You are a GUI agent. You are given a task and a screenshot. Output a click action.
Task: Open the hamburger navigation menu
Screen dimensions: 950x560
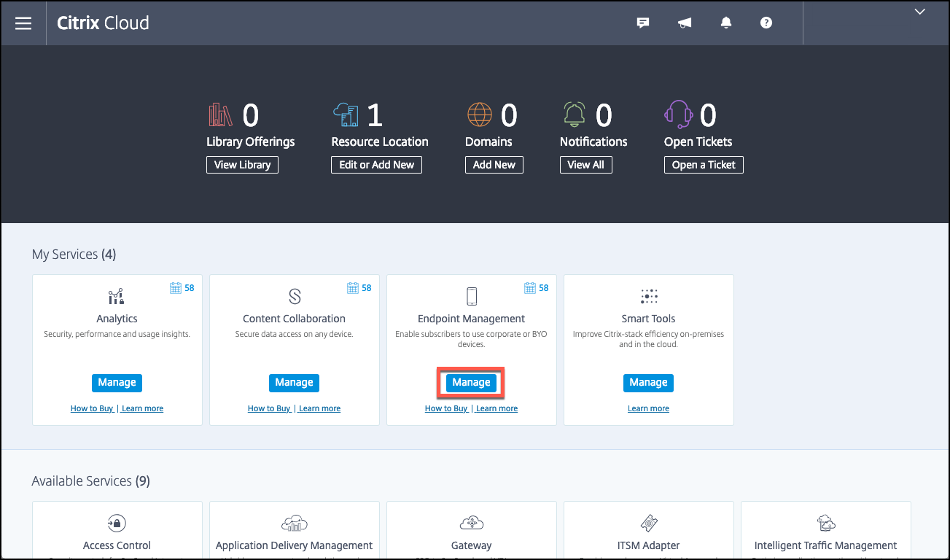23,23
